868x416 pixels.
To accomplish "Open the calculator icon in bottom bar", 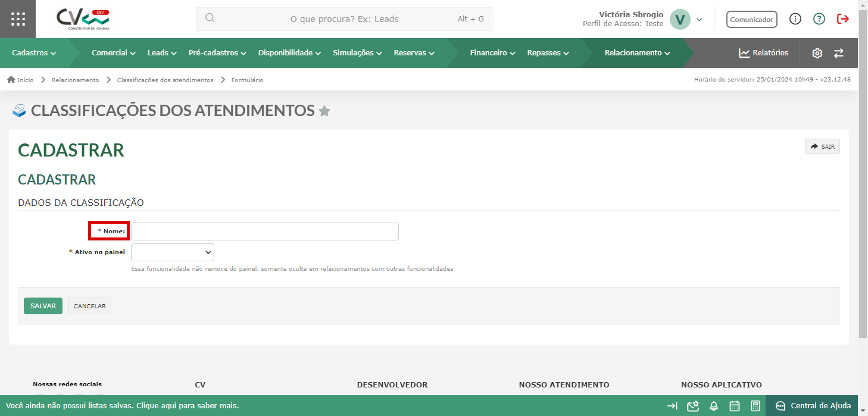I will 755,406.
